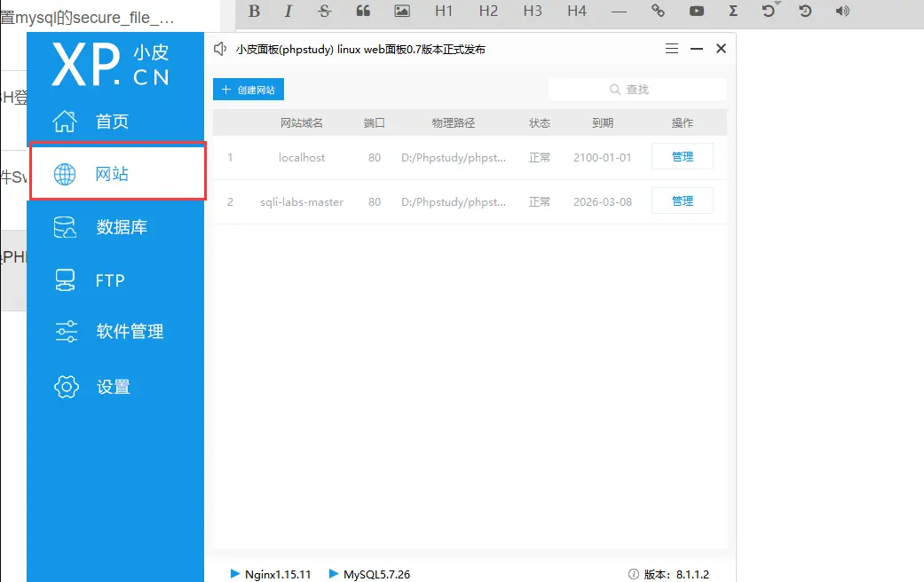The image size is (924, 582).
Task: Toggle italic formatting in editor toolbar
Action: click(x=288, y=11)
